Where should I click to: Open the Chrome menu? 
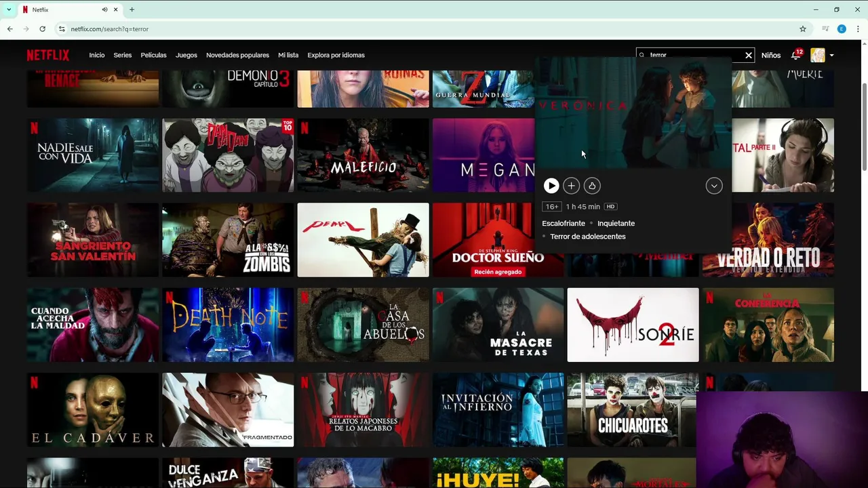pyautogui.click(x=858, y=29)
